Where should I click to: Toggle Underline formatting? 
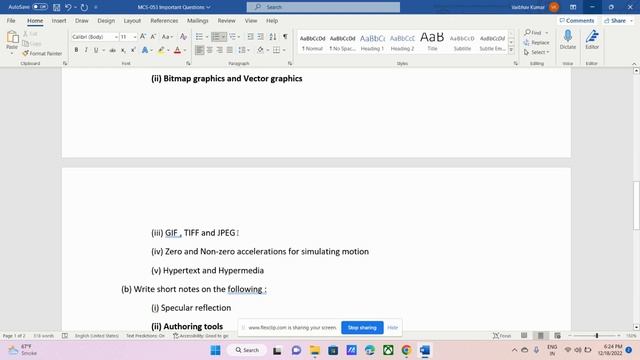point(96,50)
